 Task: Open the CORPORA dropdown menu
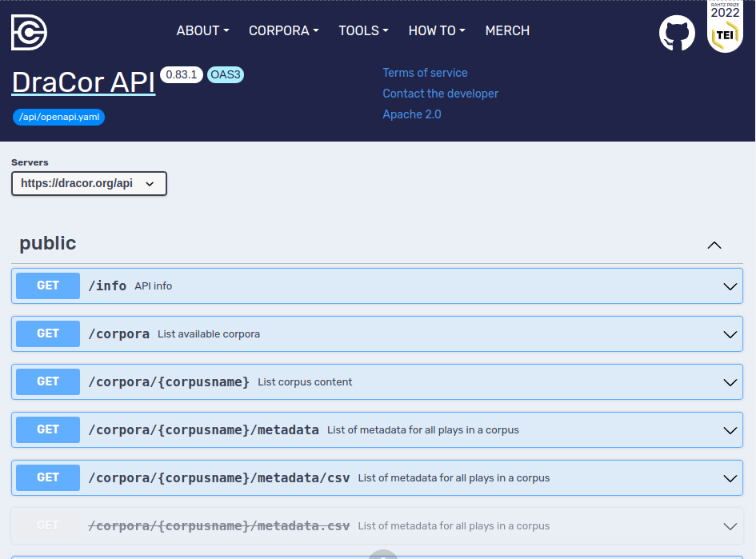(283, 31)
